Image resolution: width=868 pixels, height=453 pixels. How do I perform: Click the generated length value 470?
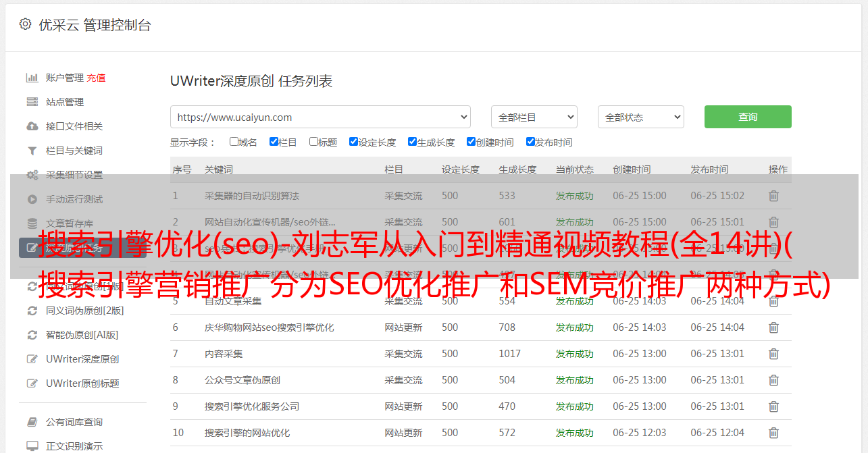click(507, 406)
